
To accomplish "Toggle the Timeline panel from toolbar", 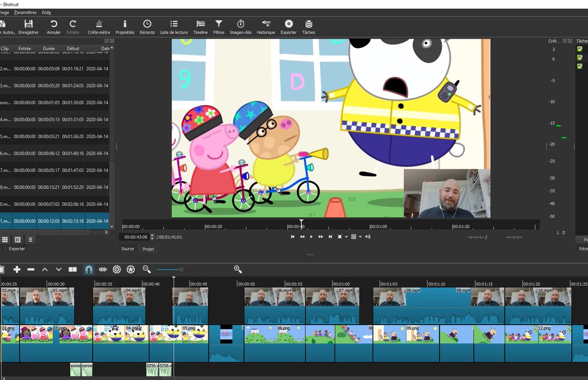I will 200,27.
